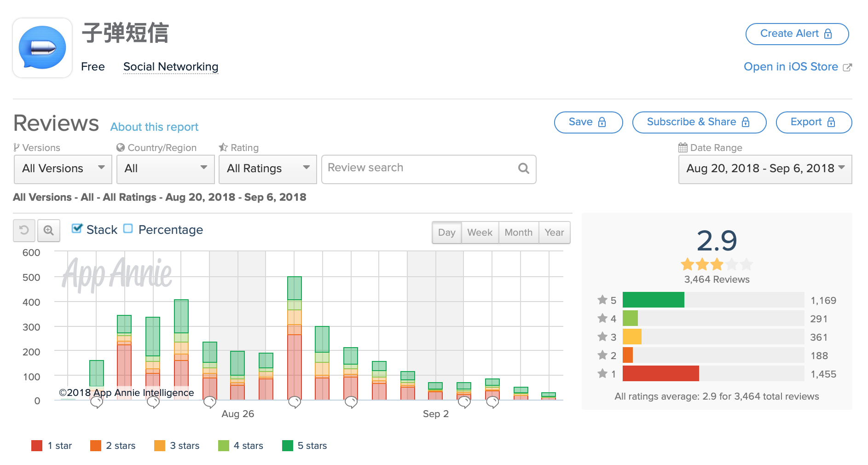Screen dimensions: 868x465
Task: Click the 子弹短信 app icon
Action: pos(42,48)
